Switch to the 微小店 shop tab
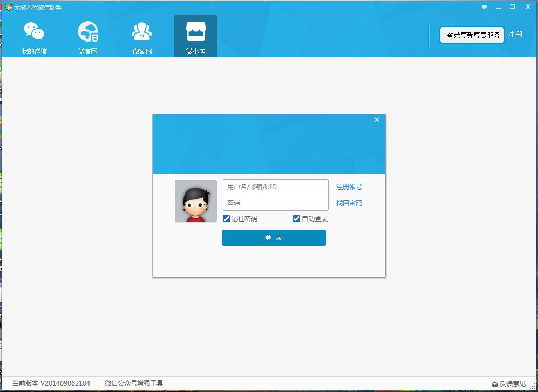This screenshot has width=538, height=392. tap(196, 37)
